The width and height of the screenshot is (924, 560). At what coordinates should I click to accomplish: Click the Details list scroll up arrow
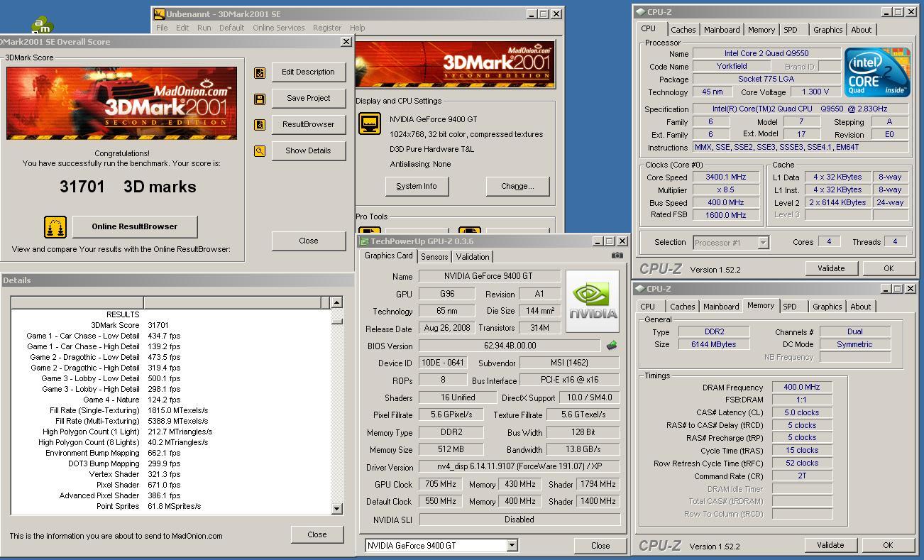(x=336, y=302)
